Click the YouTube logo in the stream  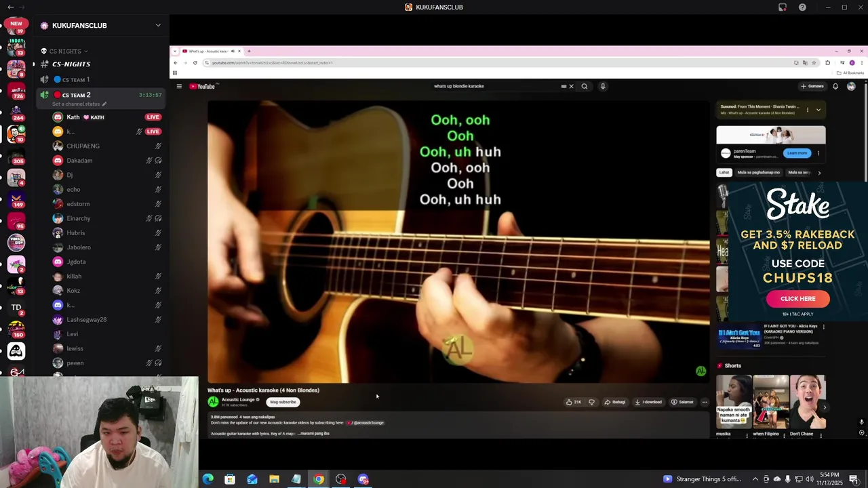(202, 86)
